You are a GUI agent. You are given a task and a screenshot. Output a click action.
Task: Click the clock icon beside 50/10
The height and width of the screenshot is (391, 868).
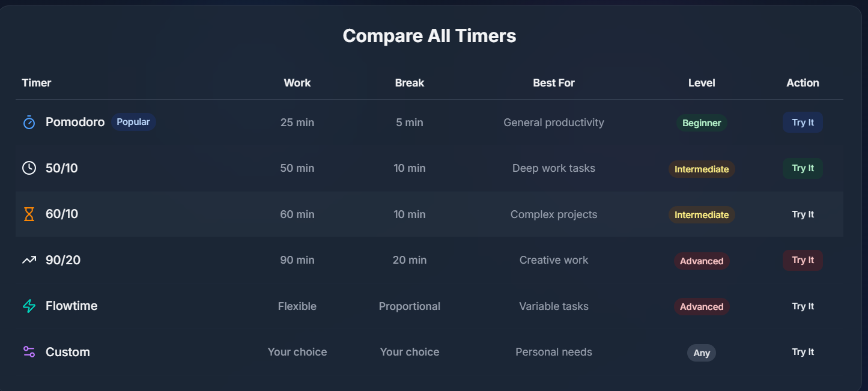pos(29,168)
